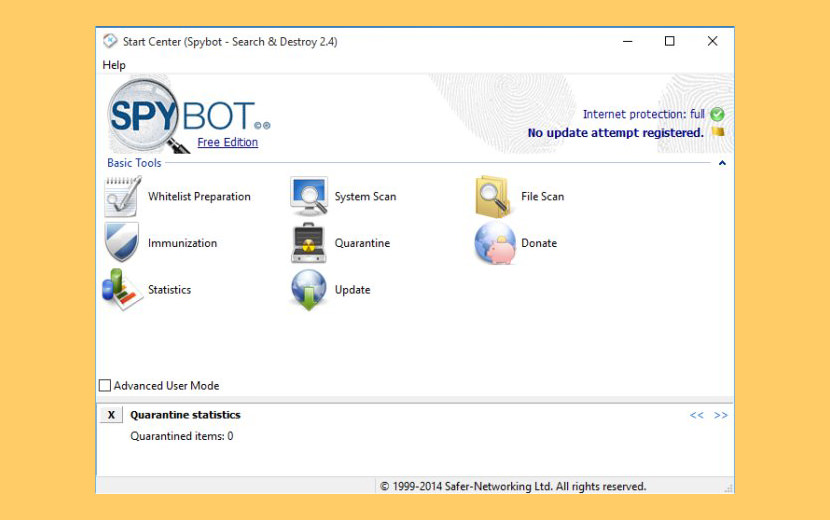The height and width of the screenshot is (520, 830).
Task: Click the Basic Tools section header
Action: tap(134, 163)
